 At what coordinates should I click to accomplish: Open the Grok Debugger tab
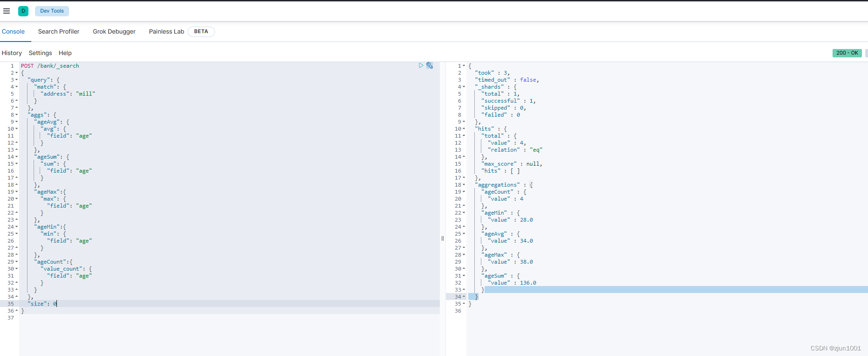pos(114,32)
